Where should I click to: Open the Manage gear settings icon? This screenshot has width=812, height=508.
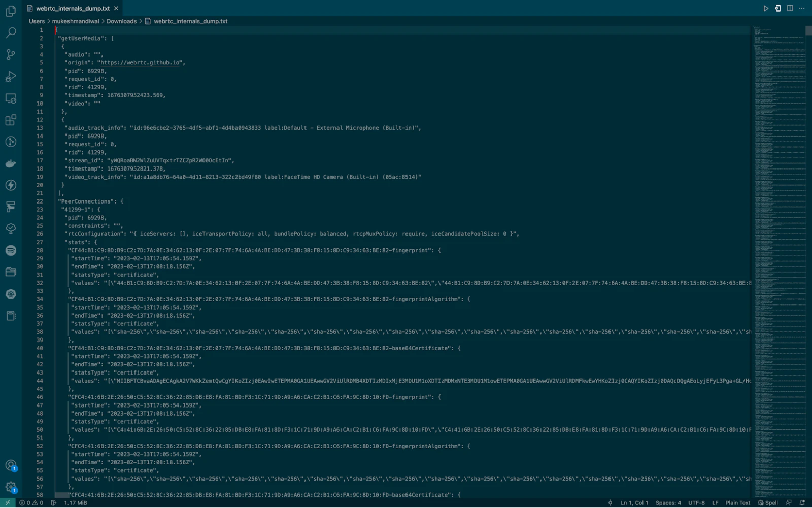11,487
